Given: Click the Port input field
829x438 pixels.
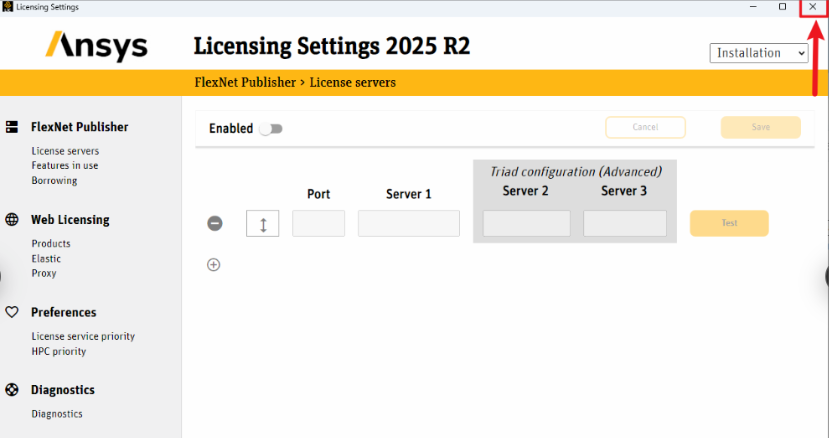Looking at the screenshot, I should coord(318,223).
